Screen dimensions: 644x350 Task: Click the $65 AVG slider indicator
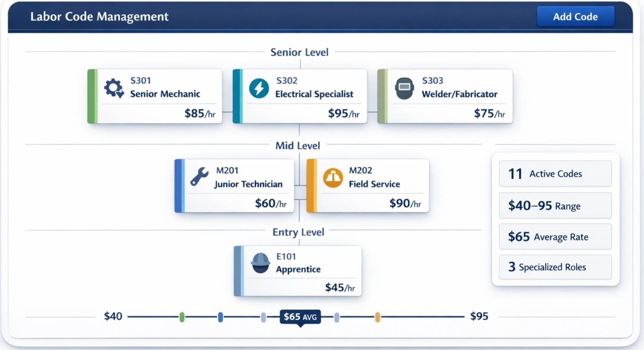point(300,317)
